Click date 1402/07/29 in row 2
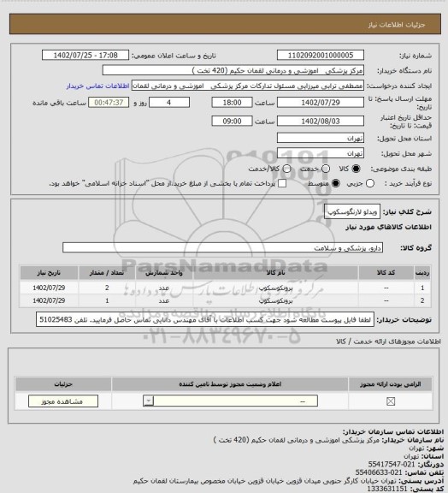The image size is (448, 493). point(49,301)
